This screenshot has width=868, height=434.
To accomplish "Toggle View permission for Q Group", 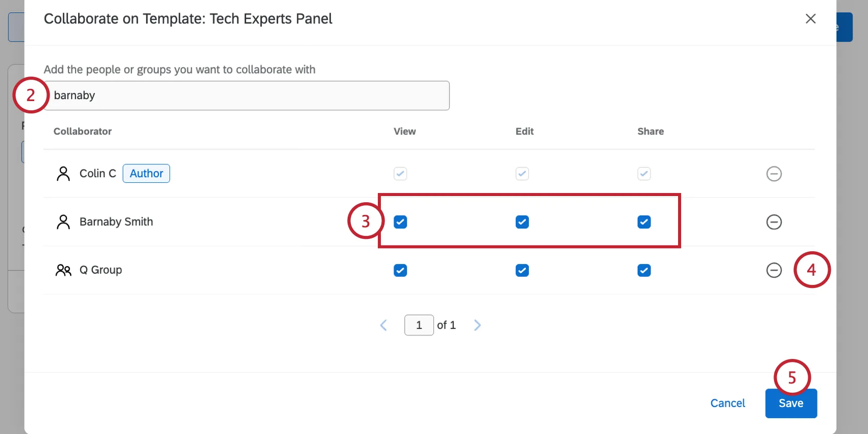I will [400, 270].
